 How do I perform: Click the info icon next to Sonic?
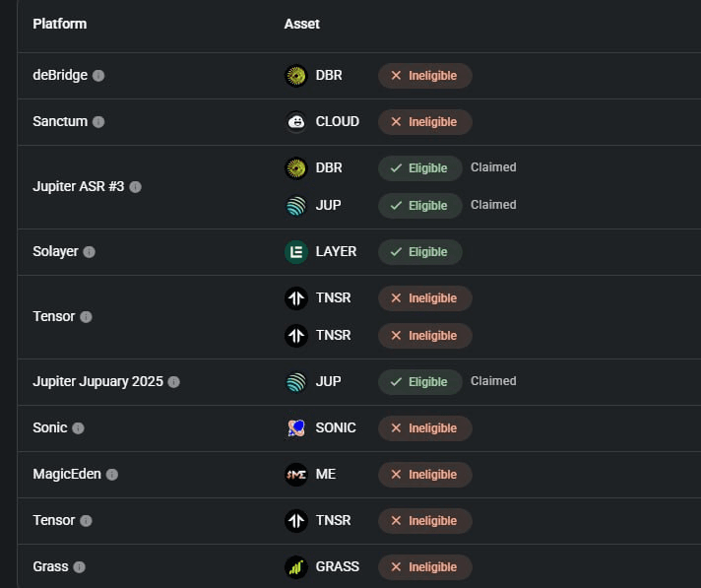[x=78, y=428]
